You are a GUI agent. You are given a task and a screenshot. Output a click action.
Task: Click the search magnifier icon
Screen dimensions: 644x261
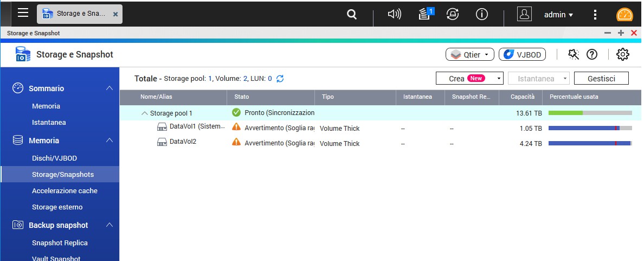pos(352,15)
